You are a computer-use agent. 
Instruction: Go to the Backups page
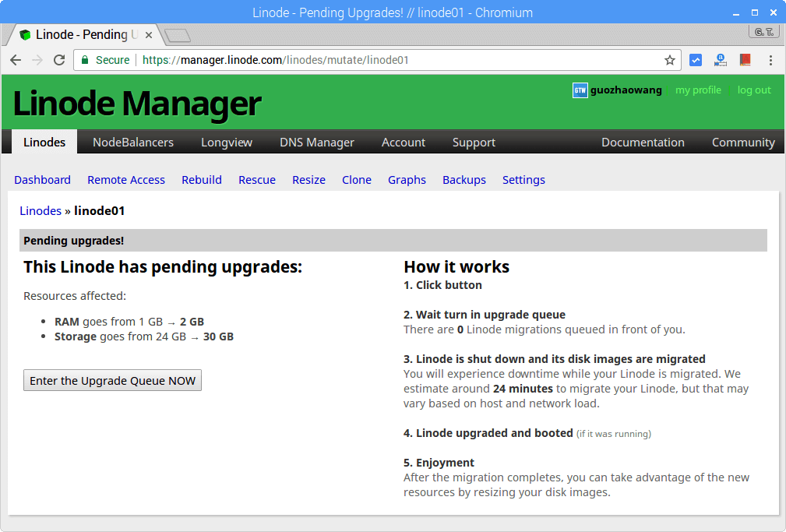(463, 180)
